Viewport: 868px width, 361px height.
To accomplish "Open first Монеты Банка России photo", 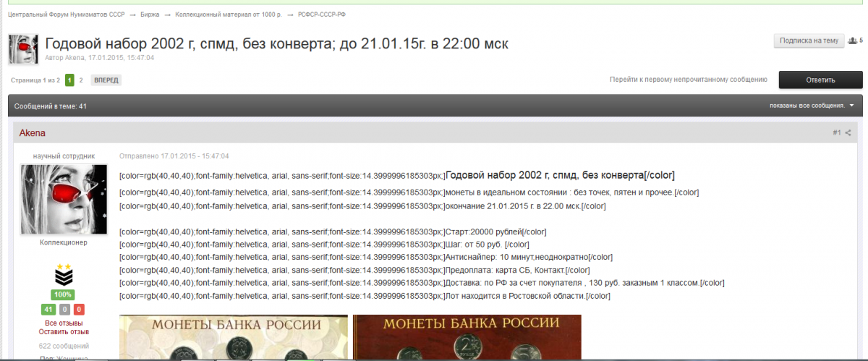I will pos(233,337).
